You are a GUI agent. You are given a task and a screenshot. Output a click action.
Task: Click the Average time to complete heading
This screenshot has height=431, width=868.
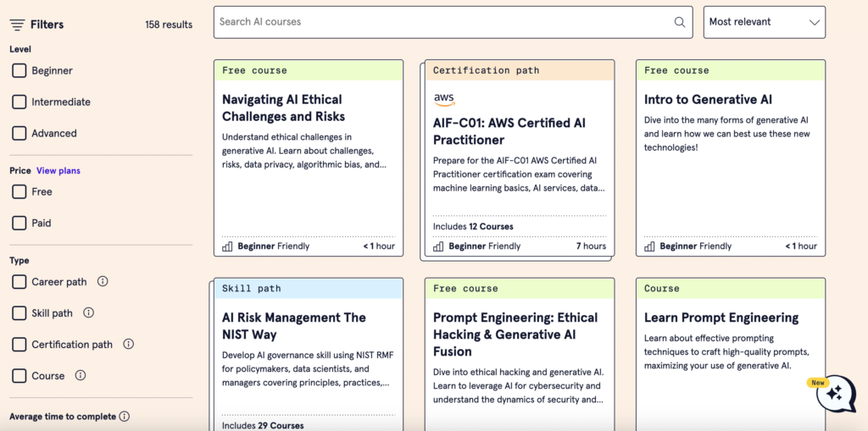[63, 417]
